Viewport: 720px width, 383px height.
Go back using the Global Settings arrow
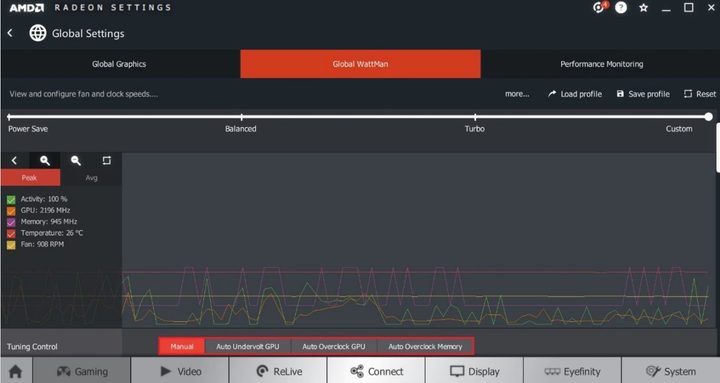coord(10,33)
